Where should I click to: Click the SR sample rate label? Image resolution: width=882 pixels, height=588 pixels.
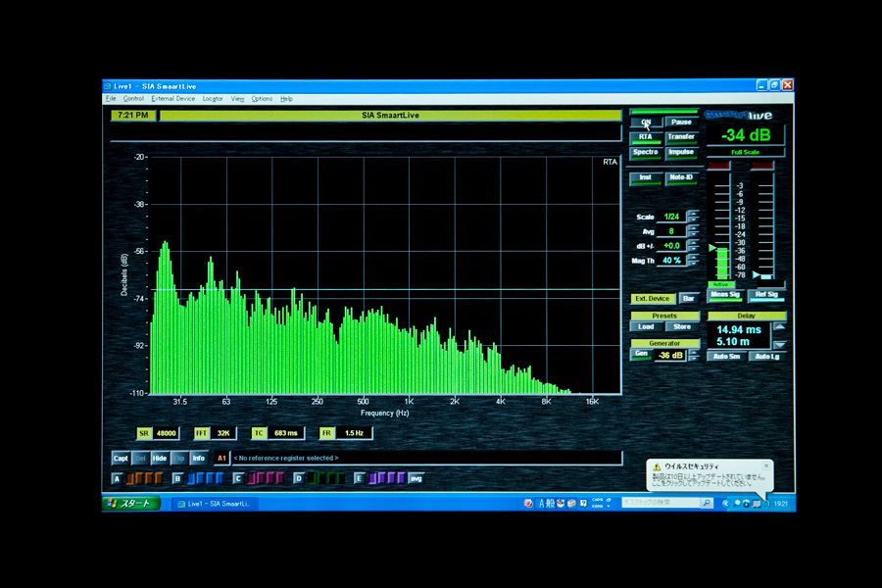[x=144, y=433]
